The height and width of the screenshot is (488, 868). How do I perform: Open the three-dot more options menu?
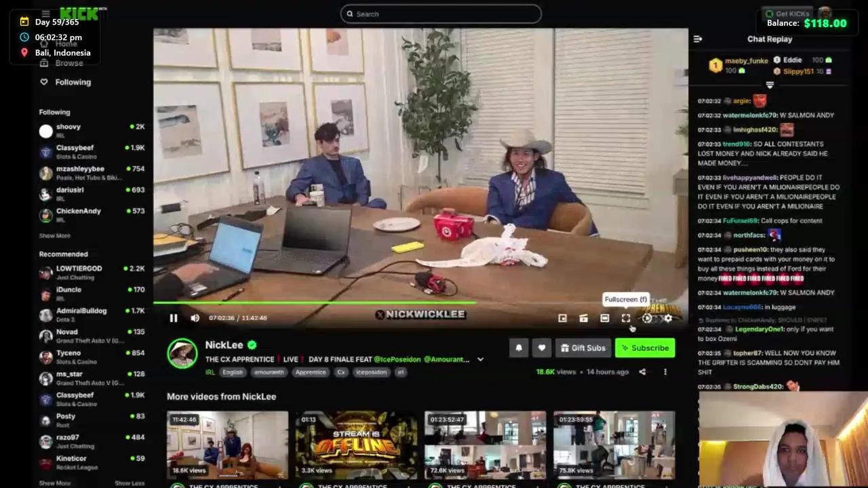[665, 371]
